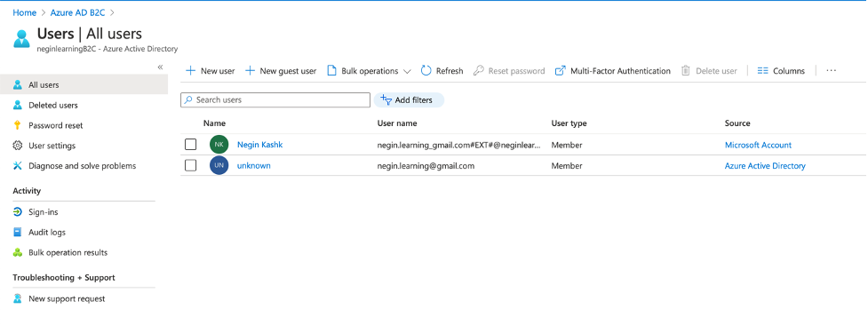Click Member type in unknown row
The image size is (868, 325).
tap(567, 165)
